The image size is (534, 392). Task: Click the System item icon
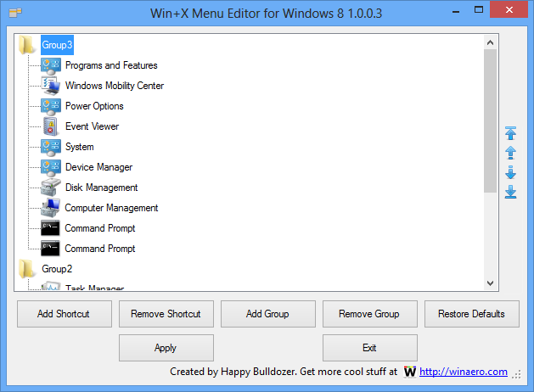click(51, 148)
